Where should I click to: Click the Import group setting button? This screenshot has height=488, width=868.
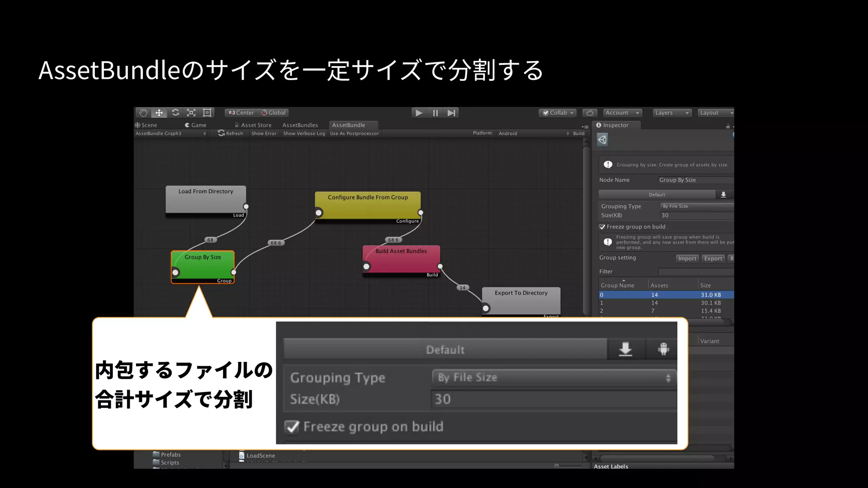tap(687, 258)
